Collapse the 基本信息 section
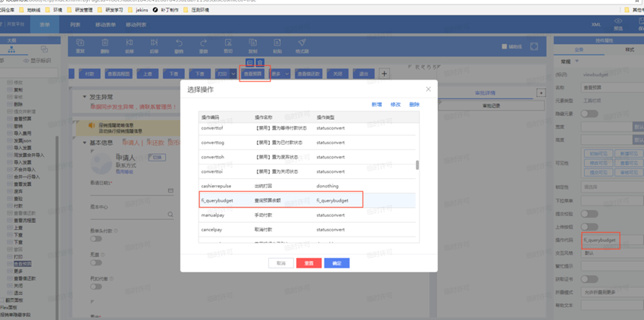 click(x=85, y=143)
